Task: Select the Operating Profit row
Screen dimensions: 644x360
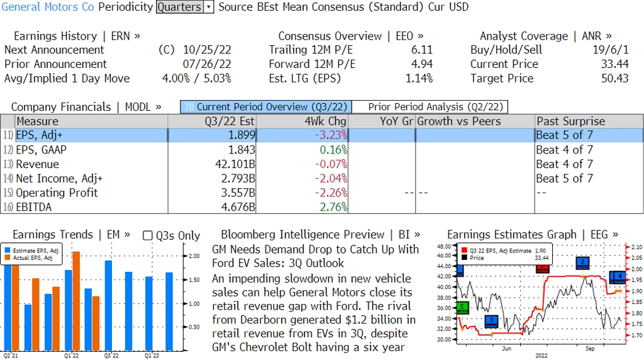Action: click(322, 193)
